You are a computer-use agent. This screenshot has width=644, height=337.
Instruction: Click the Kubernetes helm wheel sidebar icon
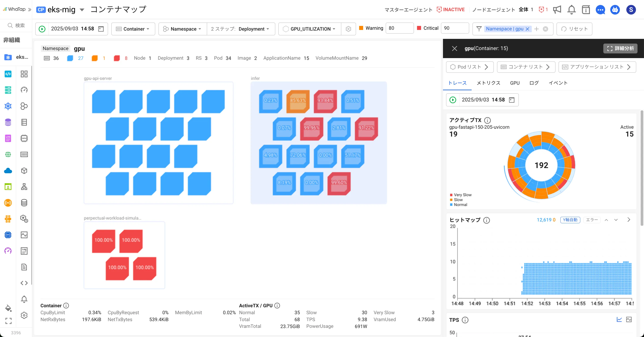click(8, 106)
